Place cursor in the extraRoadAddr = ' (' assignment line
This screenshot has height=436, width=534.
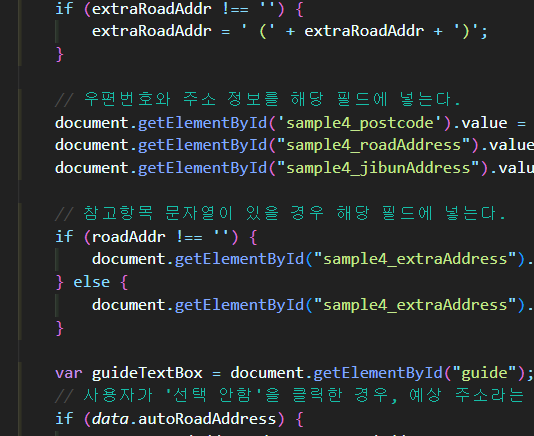[x=290, y=31]
